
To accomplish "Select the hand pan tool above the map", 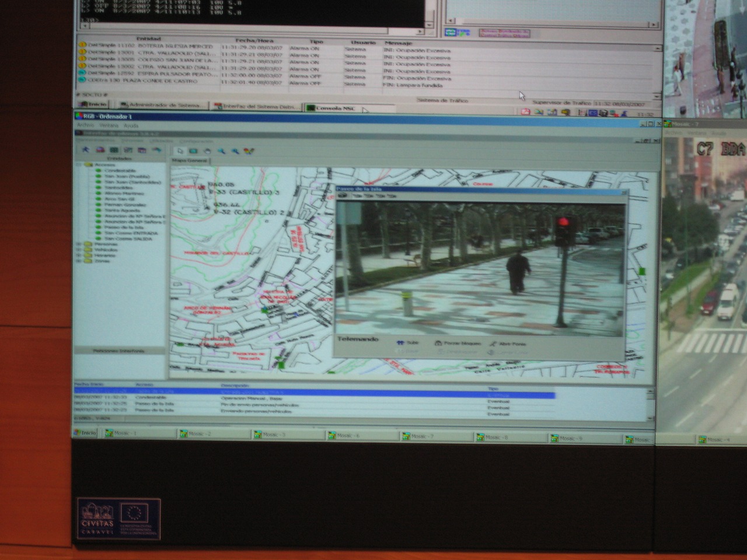I will pyautogui.click(x=207, y=151).
